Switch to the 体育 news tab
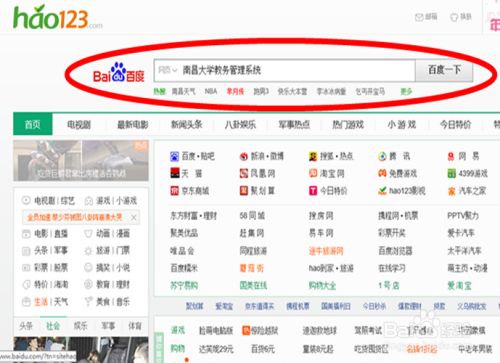Screen dimensions: 500x363 (135, 326)
